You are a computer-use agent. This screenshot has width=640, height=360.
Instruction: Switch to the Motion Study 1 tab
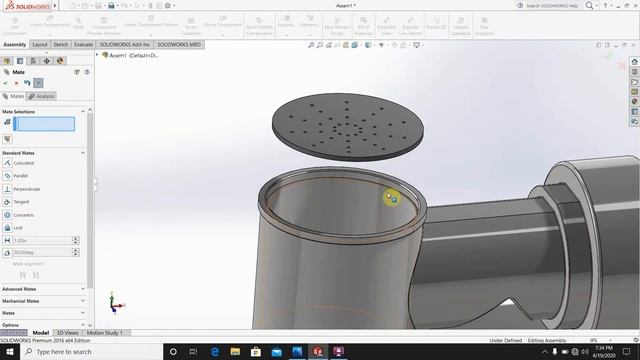pos(104,333)
